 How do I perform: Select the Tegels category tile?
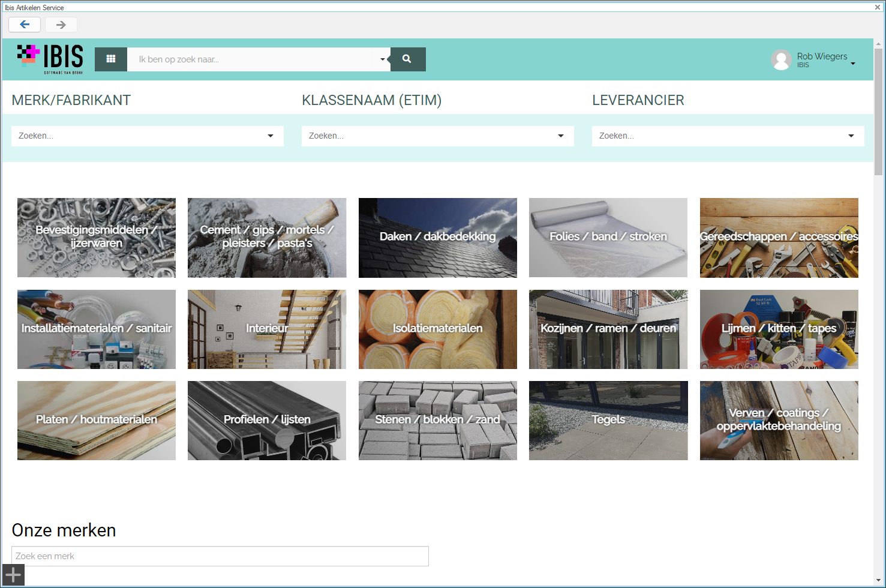click(x=608, y=420)
